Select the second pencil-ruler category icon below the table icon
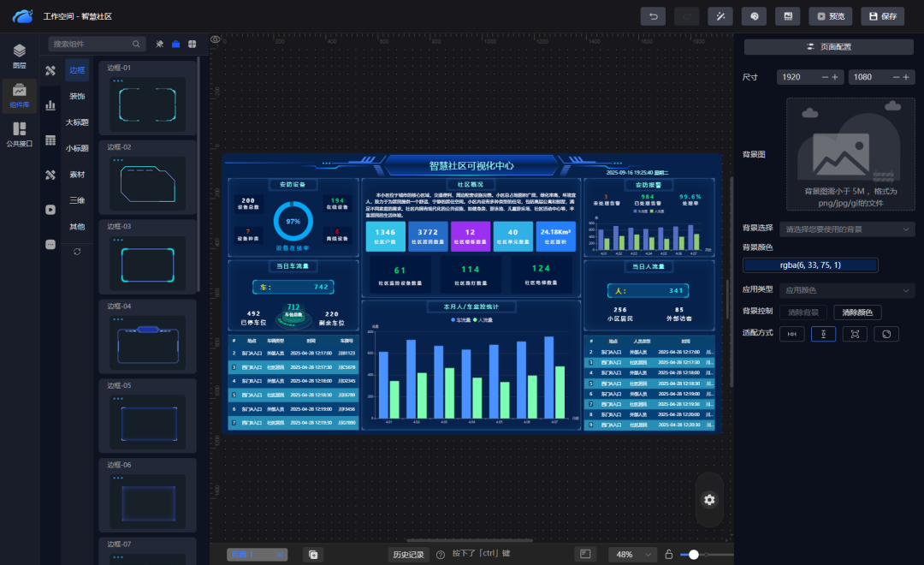Image resolution: width=924 pixels, height=565 pixels. coord(50,175)
